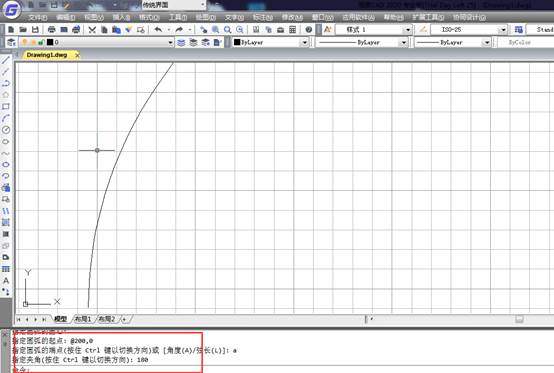Select the Circle draw tool

point(6,130)
